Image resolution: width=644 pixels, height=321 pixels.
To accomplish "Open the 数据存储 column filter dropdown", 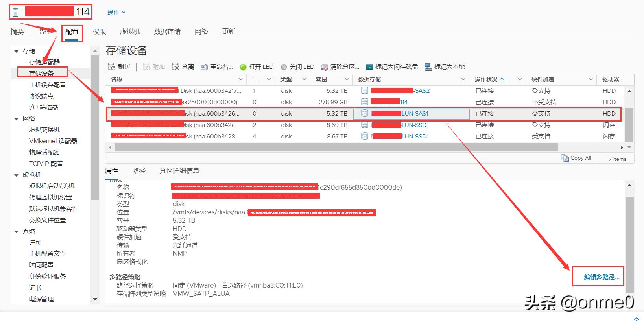I will pos(463,79).
